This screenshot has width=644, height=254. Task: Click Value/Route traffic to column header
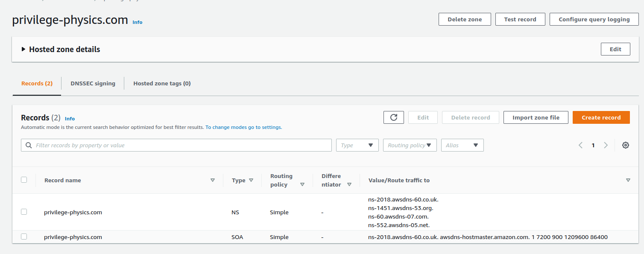pyautogui.click(x=399, y=180)
